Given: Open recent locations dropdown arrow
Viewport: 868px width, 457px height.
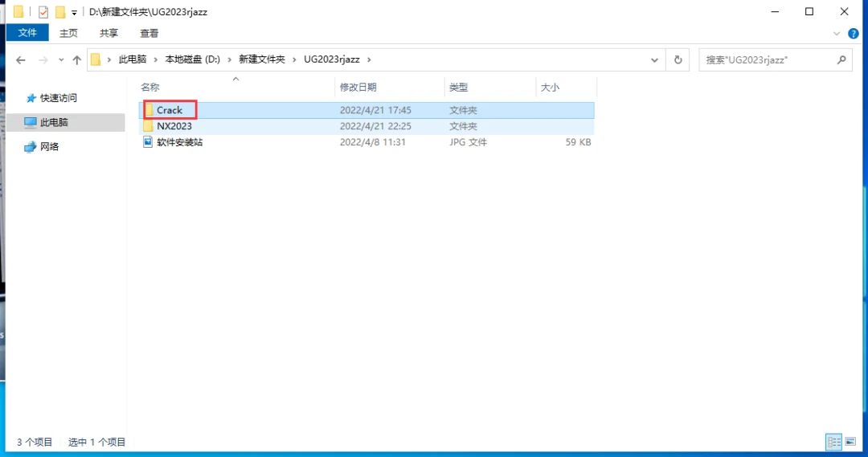Looking at the screenshot, I should [x=61, y=59].
